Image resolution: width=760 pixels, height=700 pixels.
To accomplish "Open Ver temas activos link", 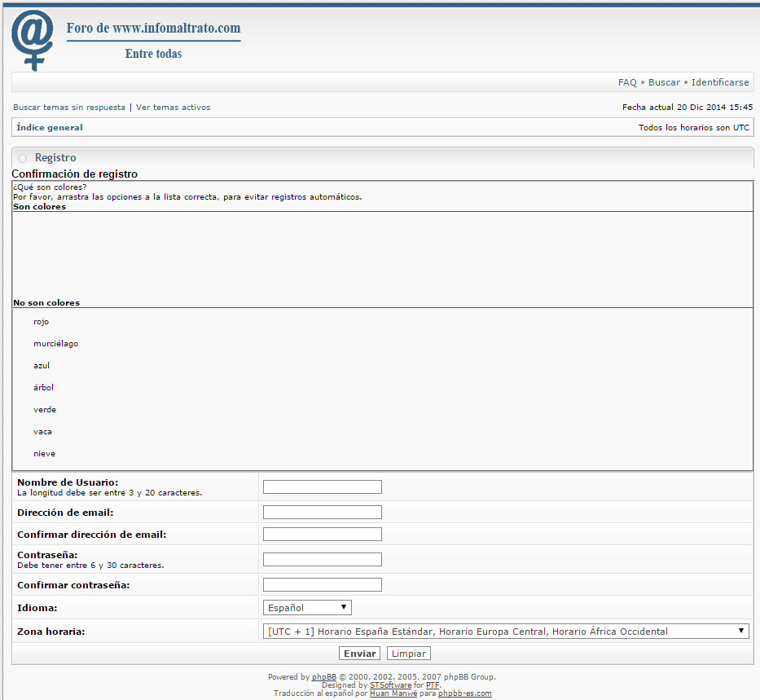I will coord(173,107).
